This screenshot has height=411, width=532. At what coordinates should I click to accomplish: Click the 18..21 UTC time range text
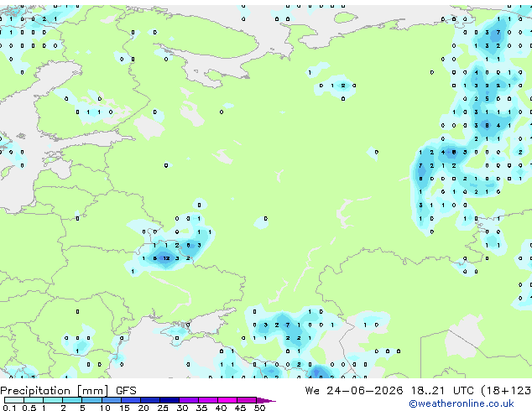click(442, 391)
